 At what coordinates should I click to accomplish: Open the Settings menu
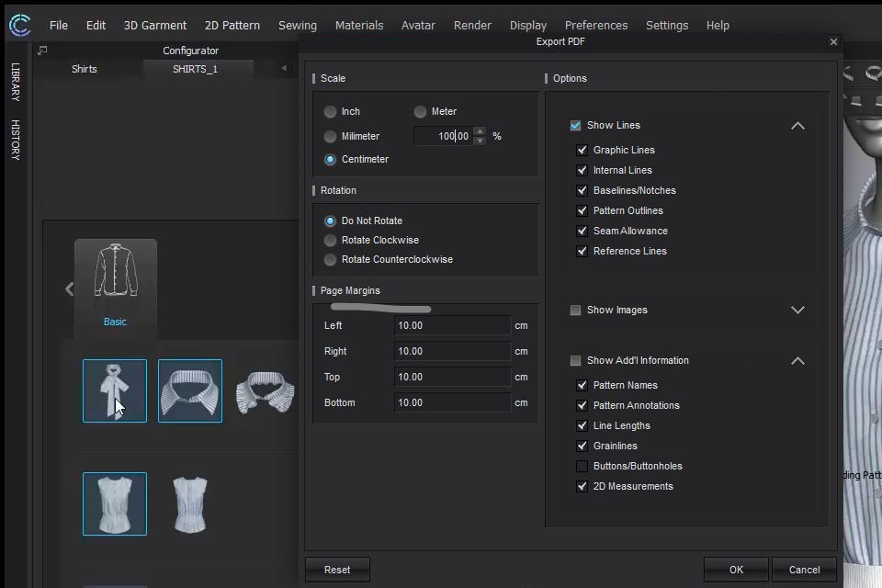[x=667, y=26]
